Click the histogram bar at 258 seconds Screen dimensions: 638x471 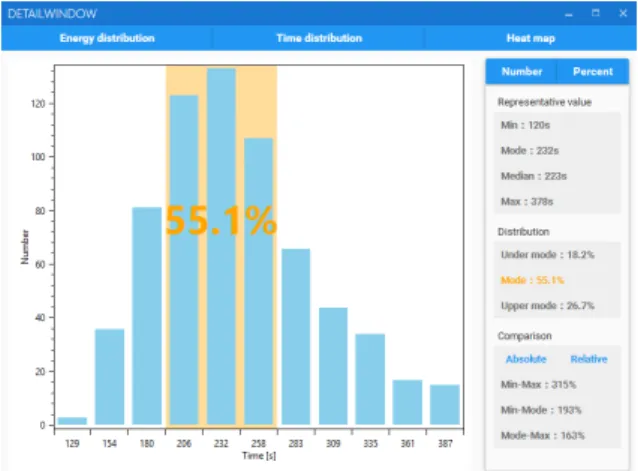[x=258, y=281]
